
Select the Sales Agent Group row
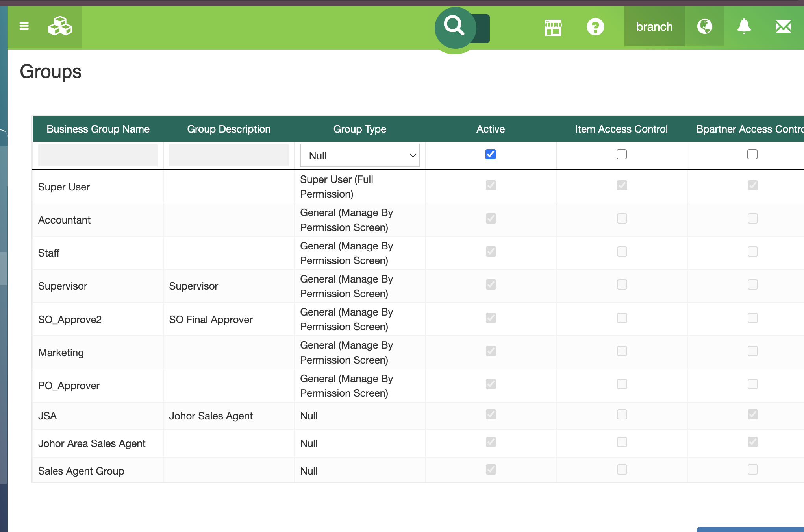[81, 471]
